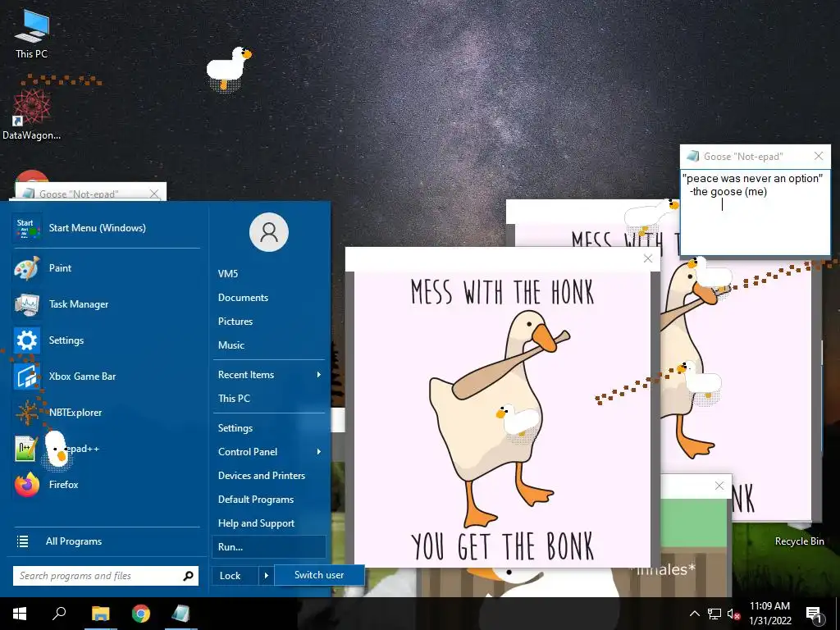Open DataWagon desktop shortcut

(31, 114)
